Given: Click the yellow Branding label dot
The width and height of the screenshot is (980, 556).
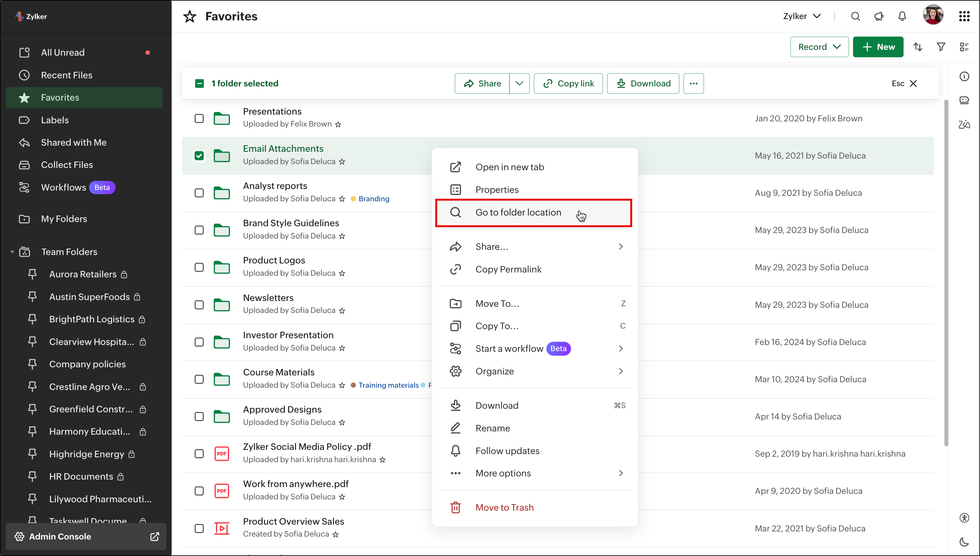Looking at the screenshot, I should pyautogui.click(x=353, y=199).
